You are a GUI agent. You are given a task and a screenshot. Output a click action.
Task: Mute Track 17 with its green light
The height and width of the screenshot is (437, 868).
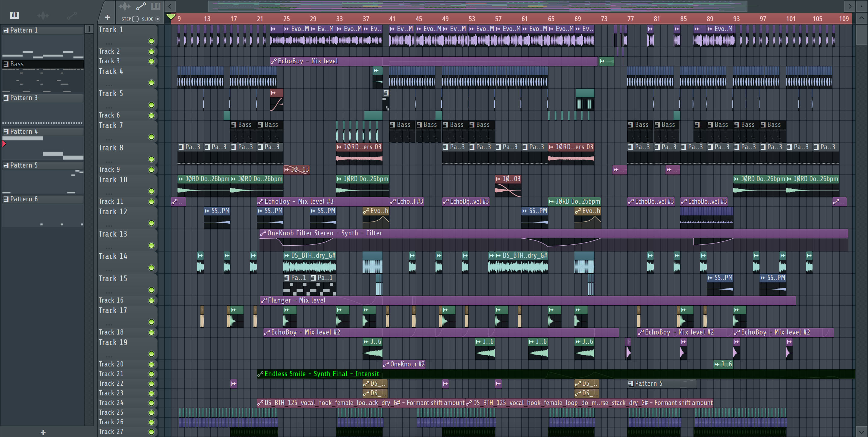coord(151,322)
